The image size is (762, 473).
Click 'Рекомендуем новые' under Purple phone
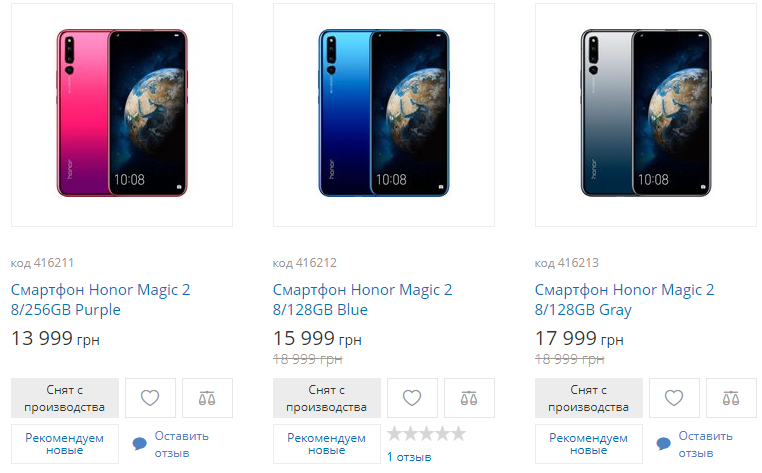tap(65, 444)
